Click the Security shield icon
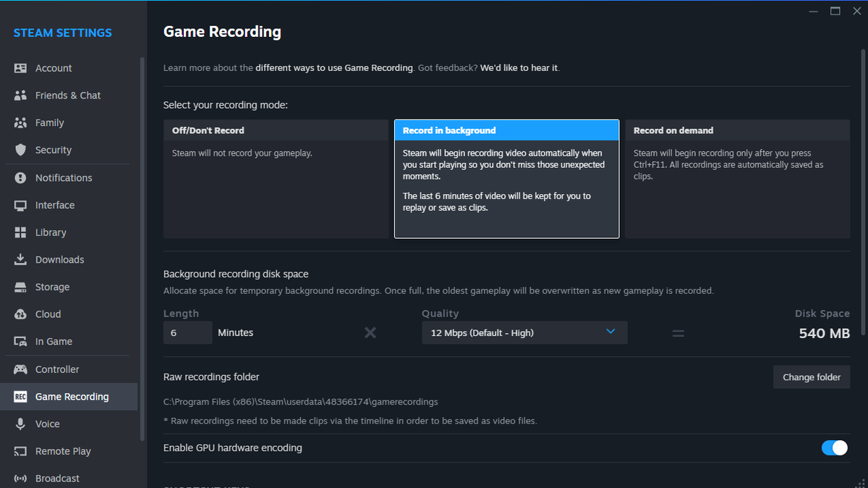The height and width of the screenshot is (488, 868). click(x=20, y=150)
